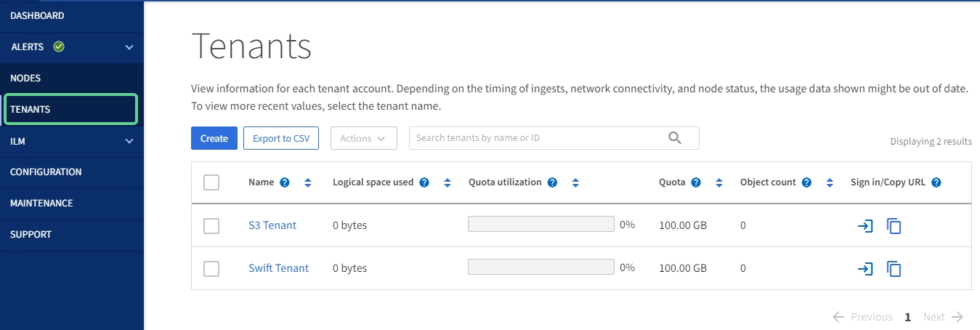Screen dimensions: 980x330
Task: Click the Create tenant button
Action: pyautogui.click(x=214, y=138)
